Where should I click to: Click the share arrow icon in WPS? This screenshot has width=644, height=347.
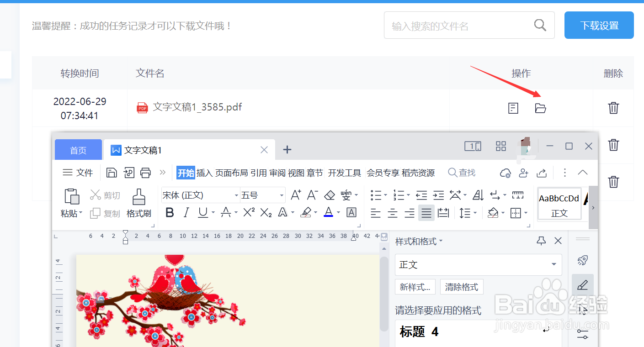[541, 173]
